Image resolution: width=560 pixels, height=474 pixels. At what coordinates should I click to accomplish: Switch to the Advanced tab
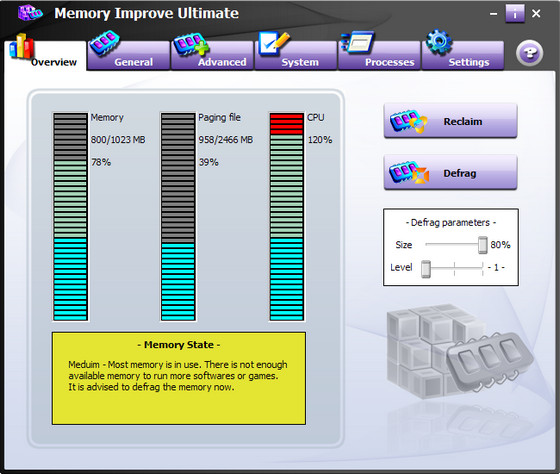click(x=212, y=56)
